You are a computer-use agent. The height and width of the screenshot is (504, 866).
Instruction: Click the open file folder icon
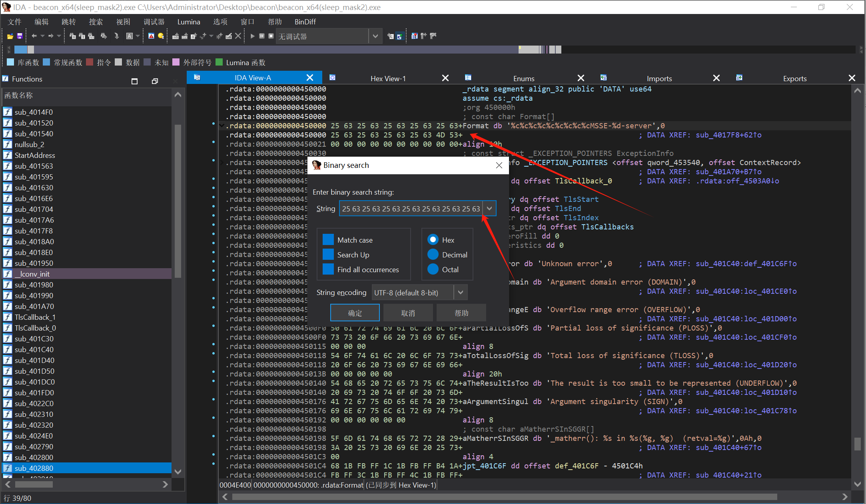(x=10, y=36)
